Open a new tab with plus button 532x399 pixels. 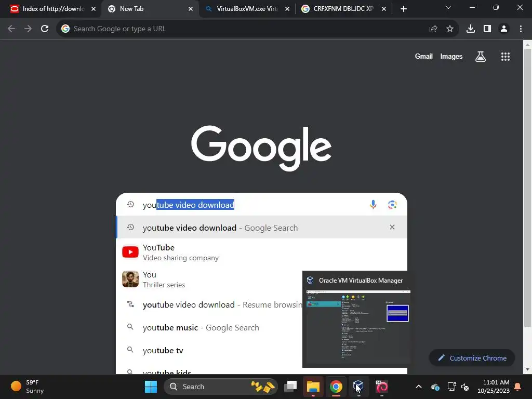click(403, 9)
